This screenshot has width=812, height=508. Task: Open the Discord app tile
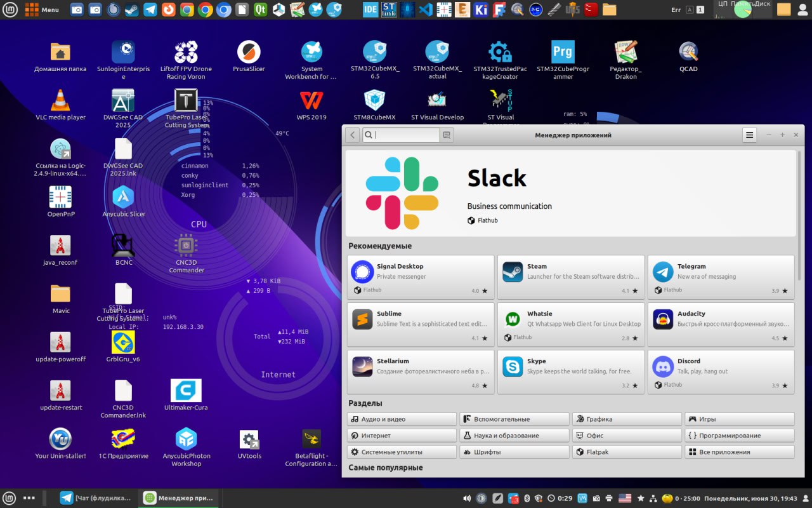(721, 372)
